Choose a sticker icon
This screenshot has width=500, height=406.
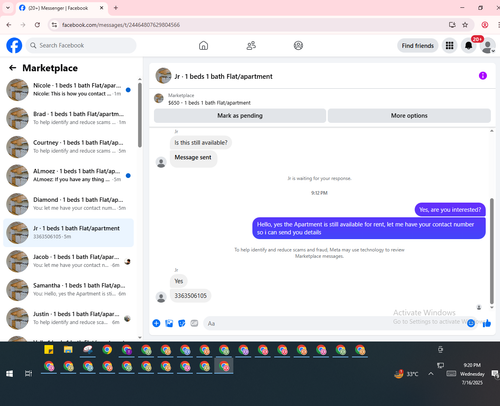point(182,323)
